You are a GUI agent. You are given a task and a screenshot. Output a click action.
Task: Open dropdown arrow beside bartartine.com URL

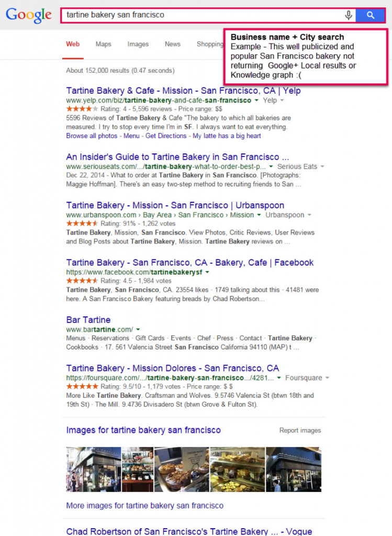coord(138,329)
